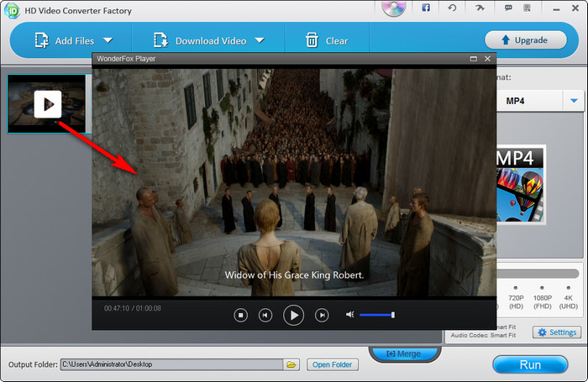Open the notes list icon in title bar
The height and width of the screenshot is (382, 588).
[x=527, y=8]
